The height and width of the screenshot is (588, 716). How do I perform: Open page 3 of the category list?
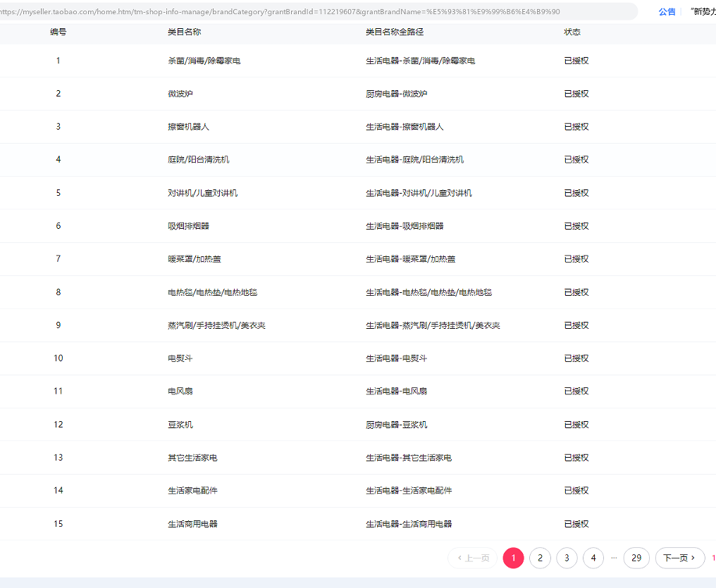click(567, 558)
